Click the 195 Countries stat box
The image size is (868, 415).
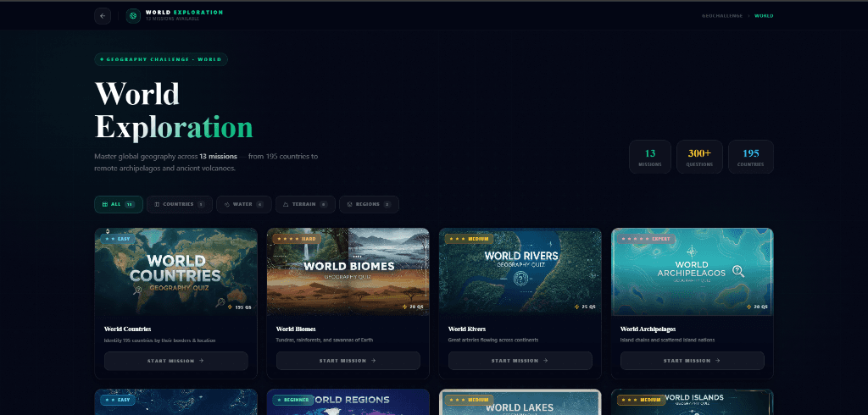[x=751, y=157]
